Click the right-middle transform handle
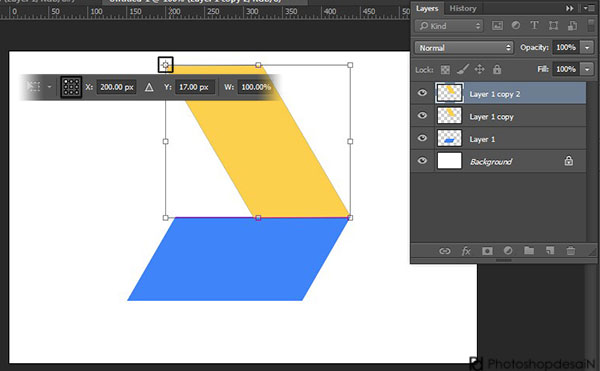The width and height of the screenshot is (600, 371). [x=350, y=141]
